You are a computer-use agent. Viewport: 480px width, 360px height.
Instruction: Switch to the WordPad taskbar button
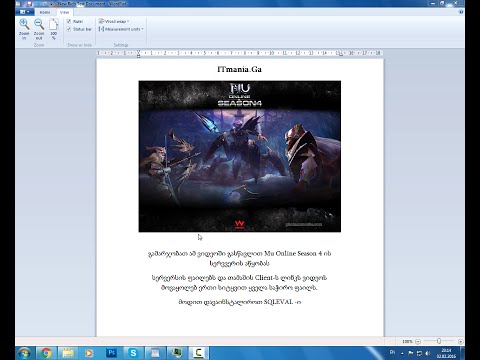point(155,353)
